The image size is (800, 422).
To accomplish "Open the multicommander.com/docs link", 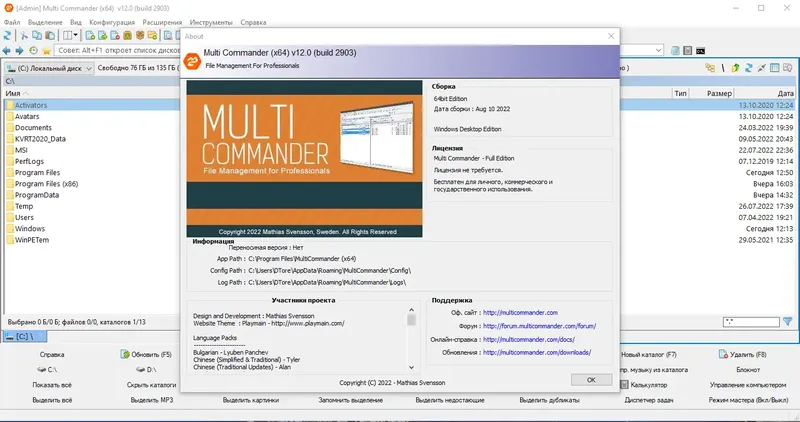I will pos(529,339).
